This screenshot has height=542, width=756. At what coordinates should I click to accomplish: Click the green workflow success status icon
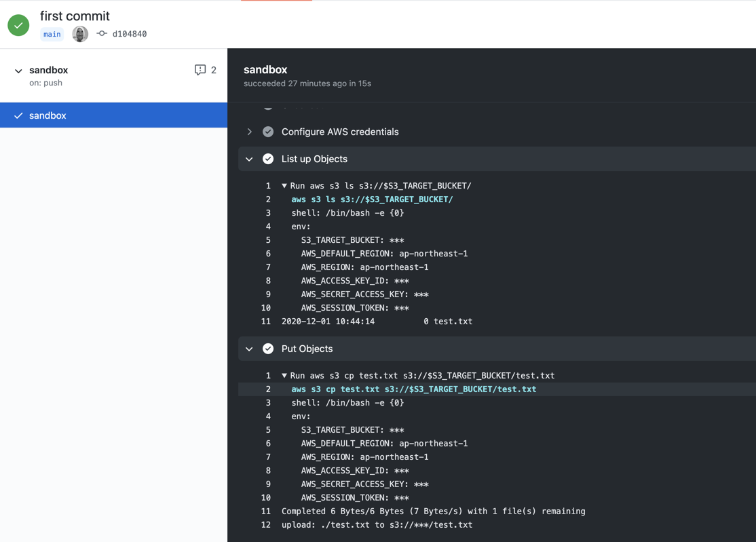point(18,25)
